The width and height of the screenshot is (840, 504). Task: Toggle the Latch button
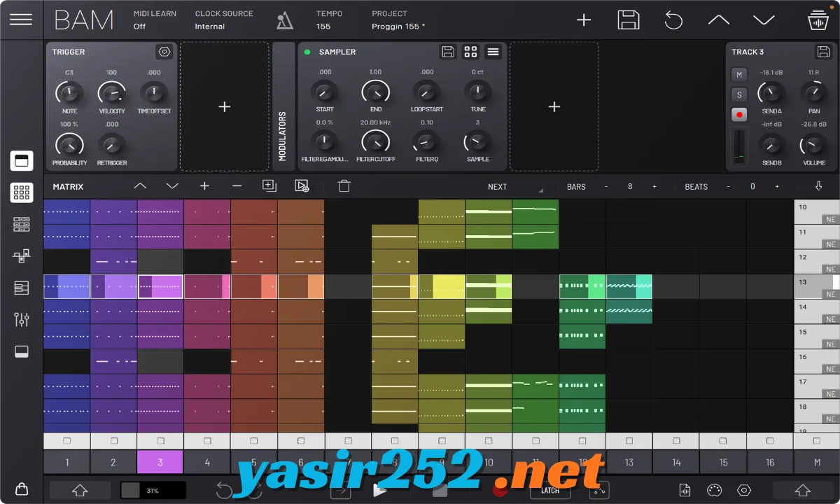[x=550, y=490]
